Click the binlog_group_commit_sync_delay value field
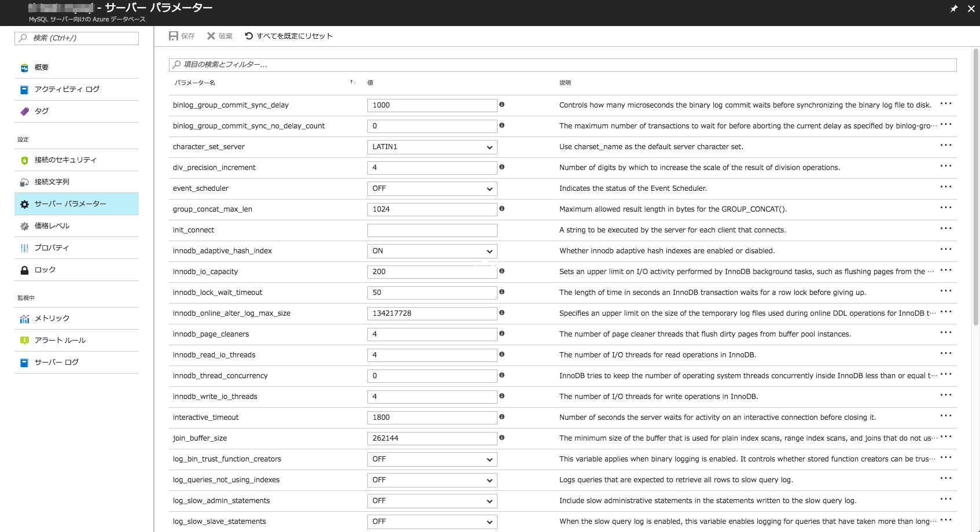980x532 pixels. (432, 105)
